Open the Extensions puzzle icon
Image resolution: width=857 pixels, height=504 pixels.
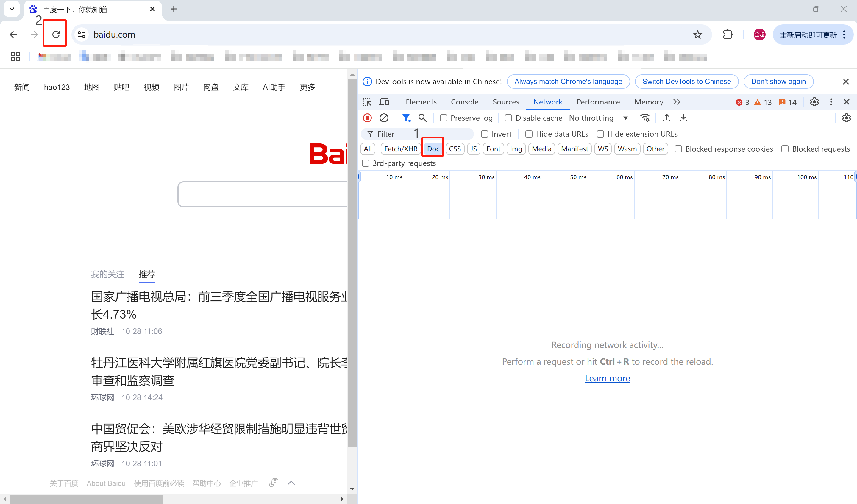pos(728,34)
